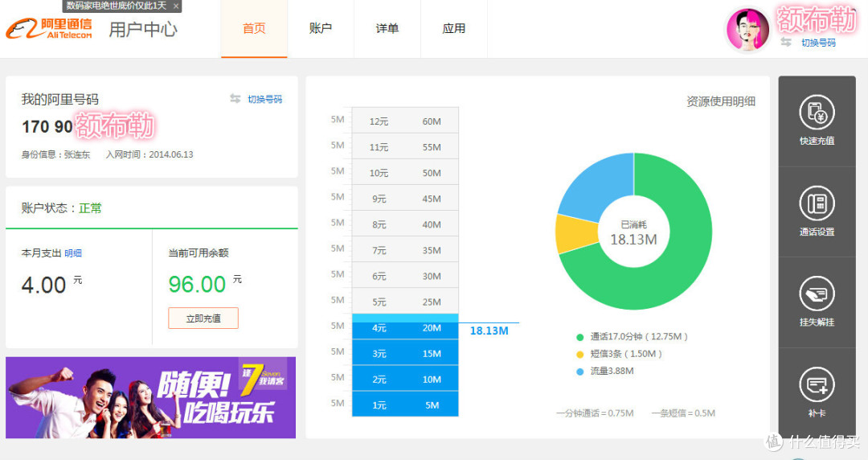Click the 4.00 monthly spending amount
868x460 pixels.
pyautogui.click(x=43, y=285)
